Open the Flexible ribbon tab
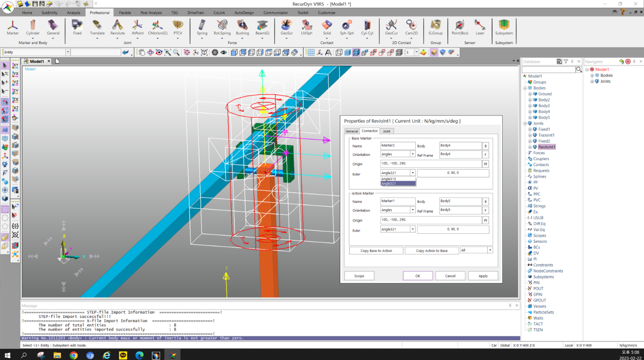 coord(125,13)
